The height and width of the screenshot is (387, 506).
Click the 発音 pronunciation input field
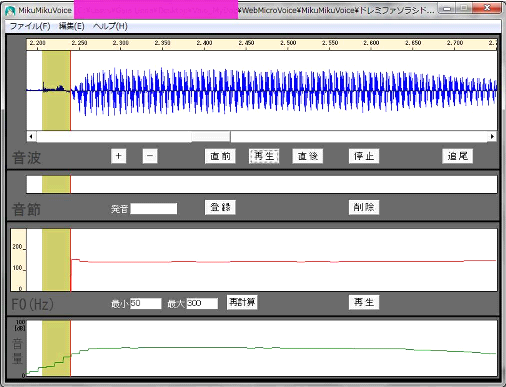point(154,209)
